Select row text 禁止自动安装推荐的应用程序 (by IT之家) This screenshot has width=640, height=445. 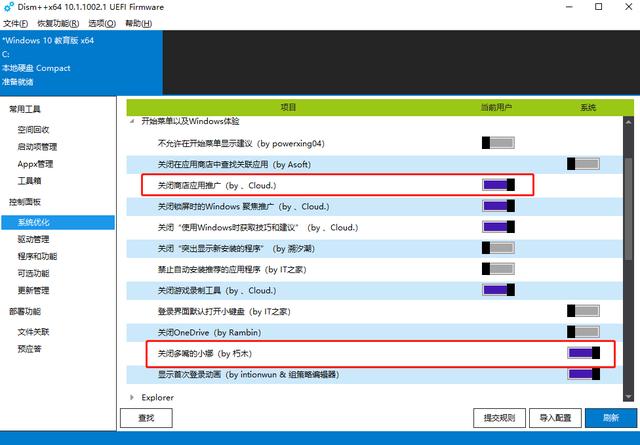coord(232,269)
